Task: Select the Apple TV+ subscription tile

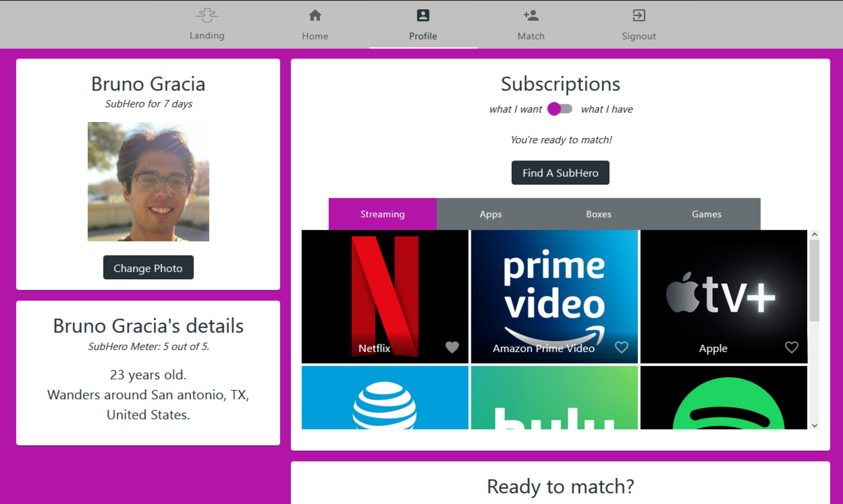Action: [724, 296]
